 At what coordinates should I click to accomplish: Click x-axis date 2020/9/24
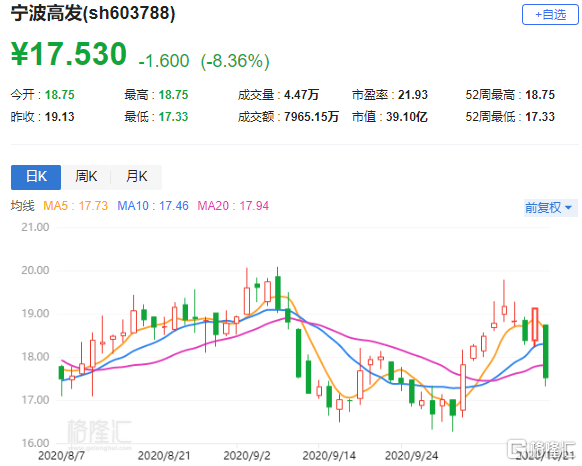411,456
